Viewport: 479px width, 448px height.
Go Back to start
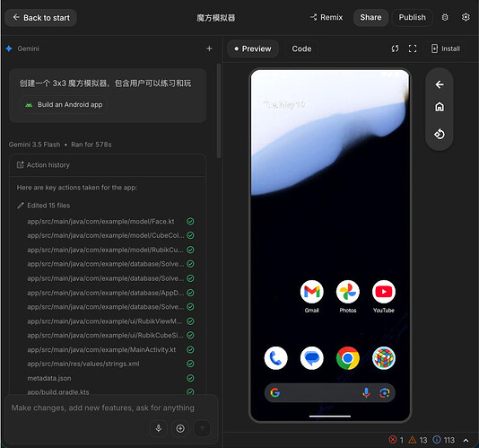(40, 18)
